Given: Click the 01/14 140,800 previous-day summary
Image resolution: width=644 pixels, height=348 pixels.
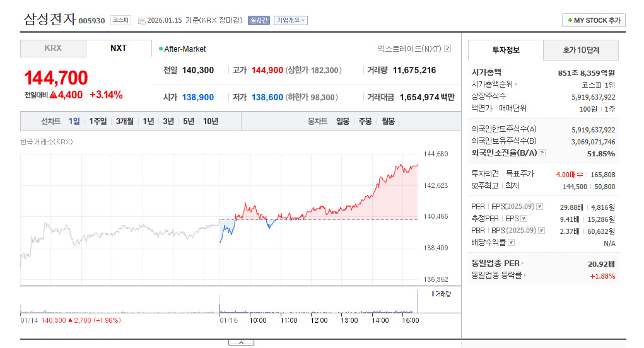Looking at the screenshot, I should pos(71,320).
